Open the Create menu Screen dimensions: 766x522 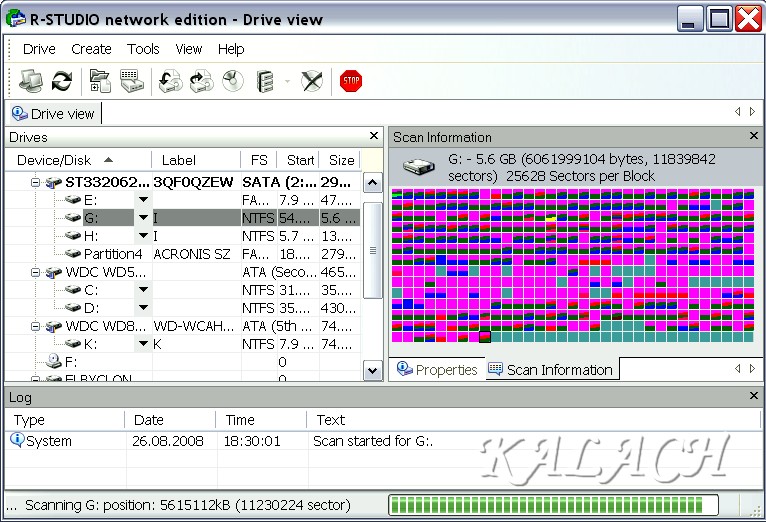point(91,49)
